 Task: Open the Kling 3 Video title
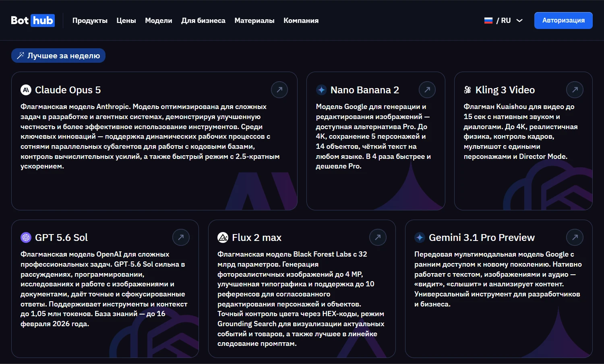coord(505,90)
